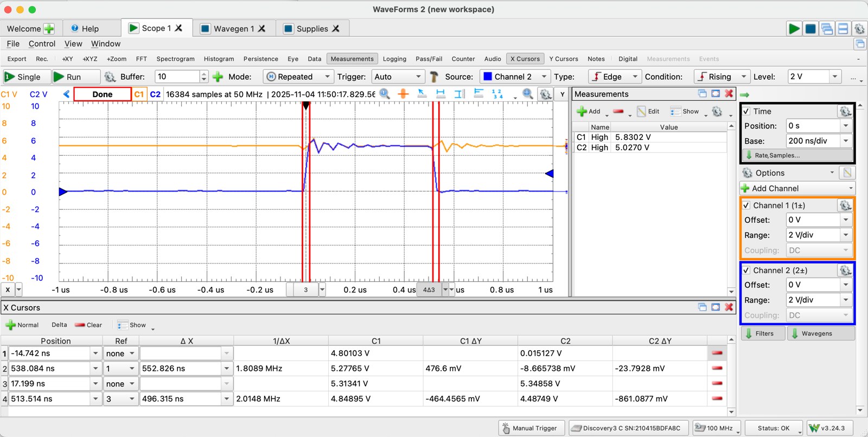Toggle the Channel 2 (2±) checkbox
Screen dimensions: 868x437
(x=746, y=270)
